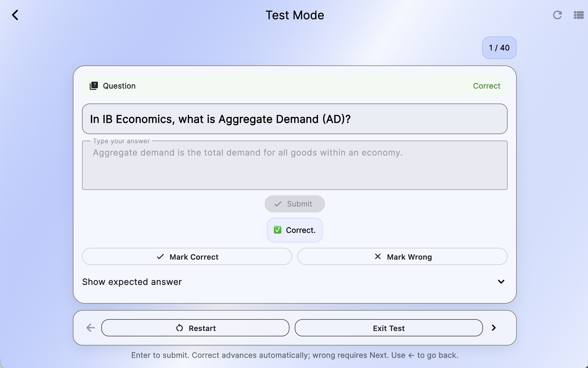This screenshot has width=588, height=368.
Task: Click the Question card icon
Action: 94,86
